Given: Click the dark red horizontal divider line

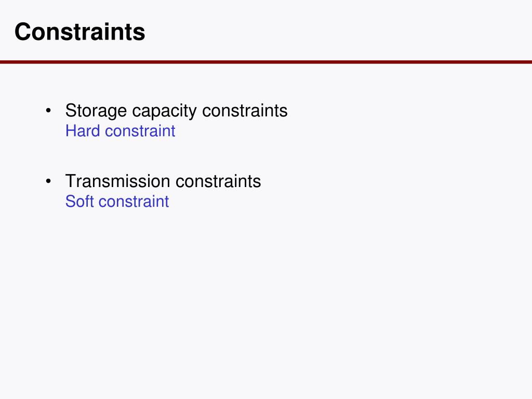Looking at the screenshot, I should pos(266,62).
